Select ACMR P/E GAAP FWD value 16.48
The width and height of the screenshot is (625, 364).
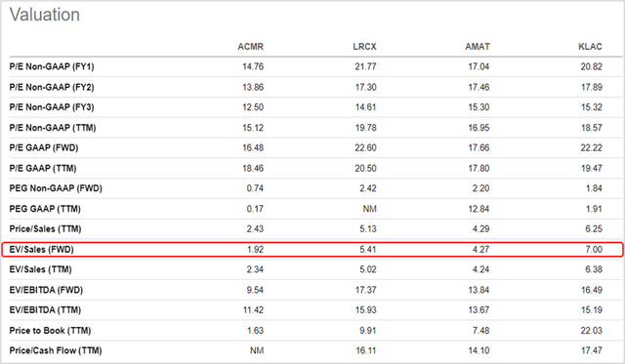pos(253,147)
